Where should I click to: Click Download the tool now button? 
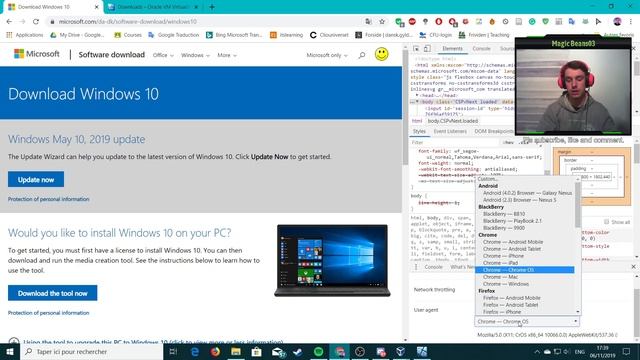point(53,293)
